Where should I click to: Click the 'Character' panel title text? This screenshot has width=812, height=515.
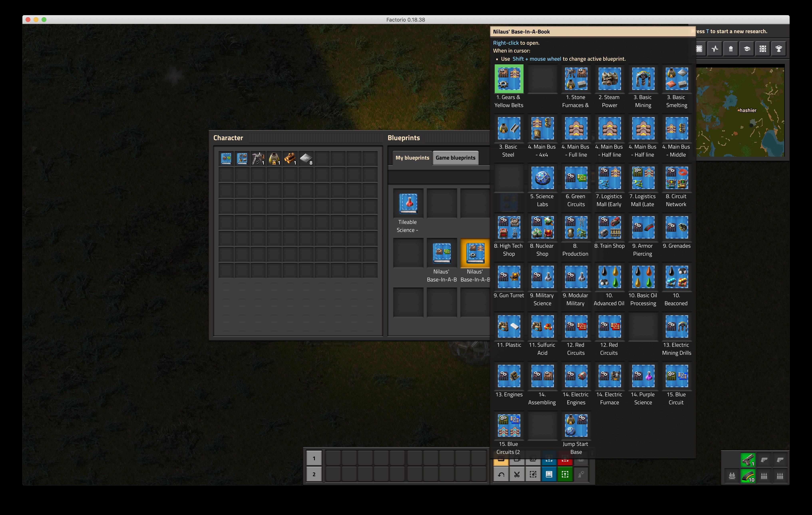click(228, 138)
